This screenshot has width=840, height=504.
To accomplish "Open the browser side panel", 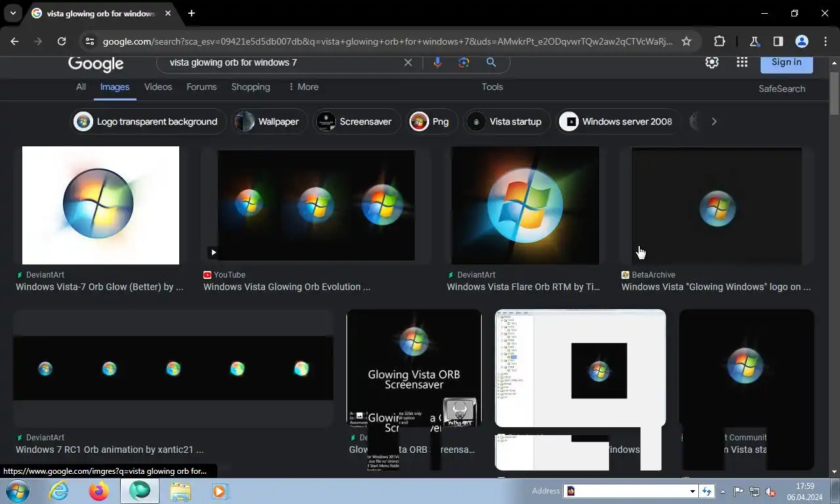I will click(x=778, y=41).
